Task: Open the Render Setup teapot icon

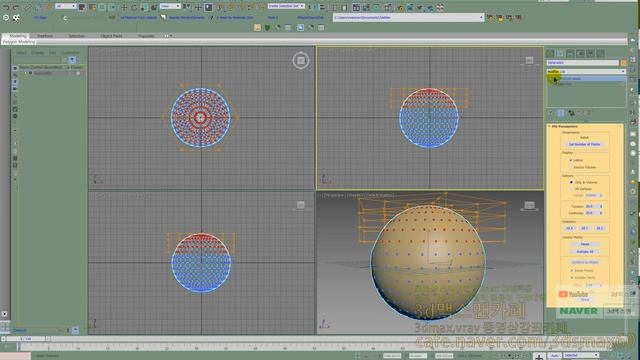Action: (x=400, y=7)
